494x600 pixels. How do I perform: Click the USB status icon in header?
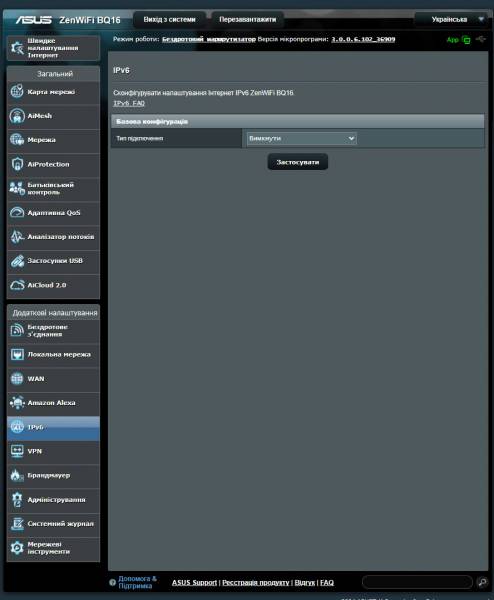point(481,39)
